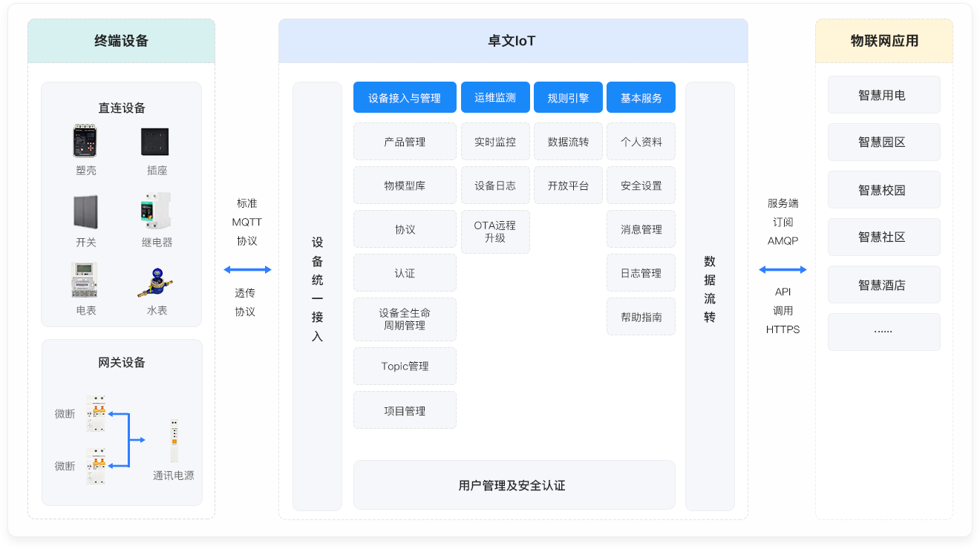The width and height of the screenshot is (980, 549).
Task: Open the 产品管理 module box
Action: (x=405, y=142)
